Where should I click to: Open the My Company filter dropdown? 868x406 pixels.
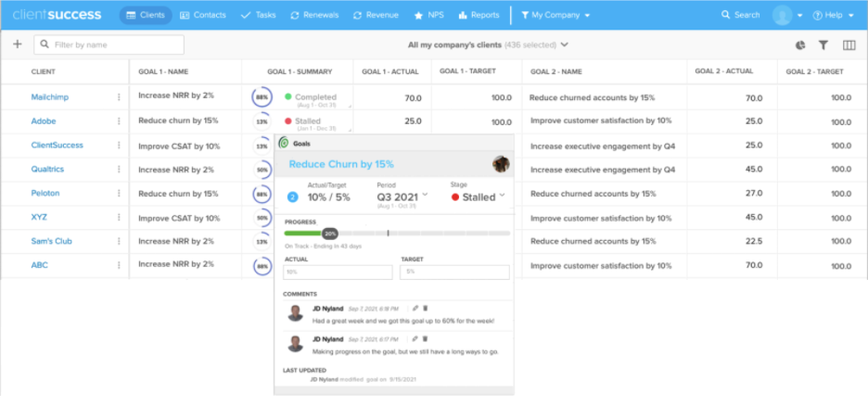pos(555,16)
